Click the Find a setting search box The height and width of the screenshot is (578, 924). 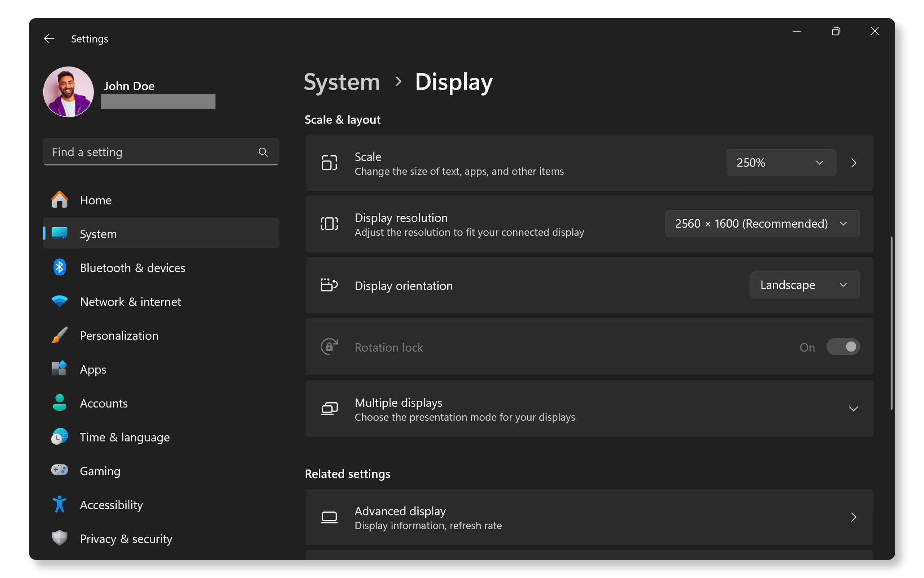coord(161,152)
